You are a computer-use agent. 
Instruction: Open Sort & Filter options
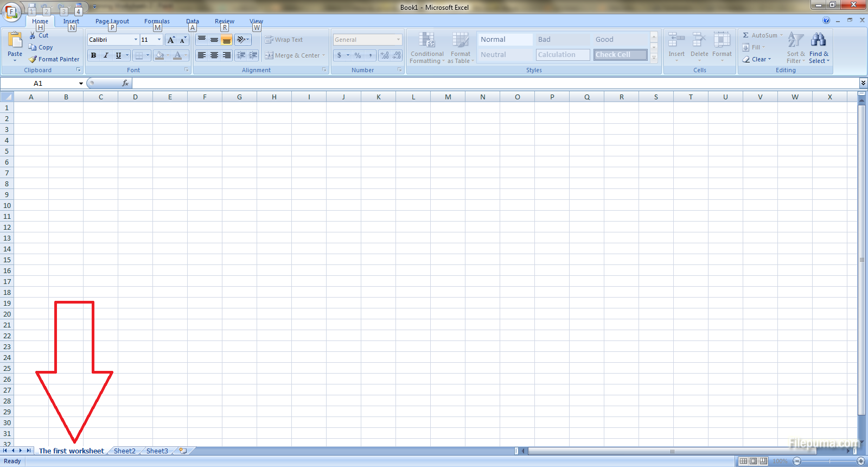pos(796,48)
